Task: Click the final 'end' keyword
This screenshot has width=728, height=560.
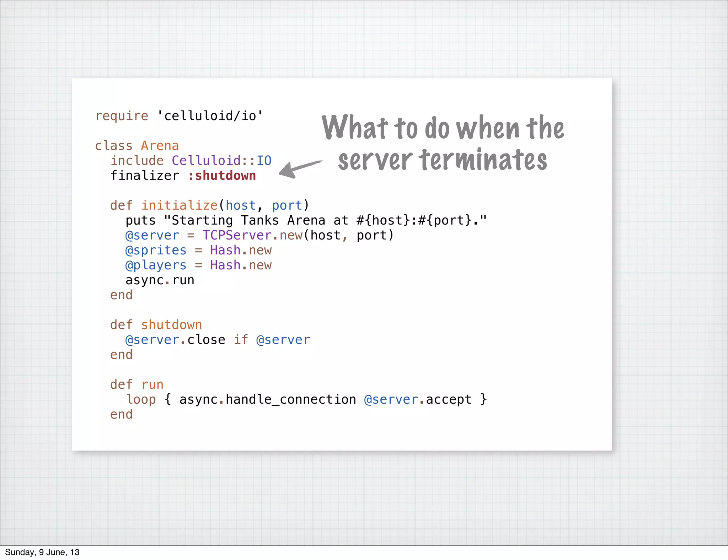Action: pyautogui.click(x=121, y=414)
